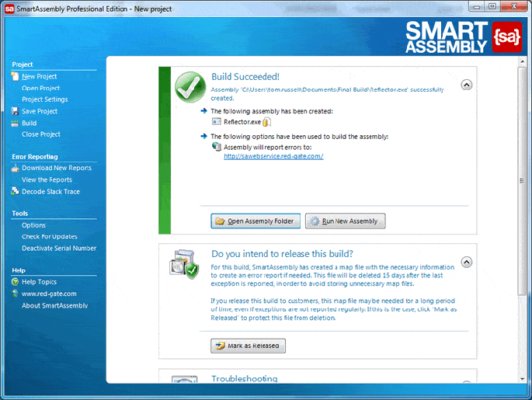Click the Decode Stack Trace icon

[16, 191]
